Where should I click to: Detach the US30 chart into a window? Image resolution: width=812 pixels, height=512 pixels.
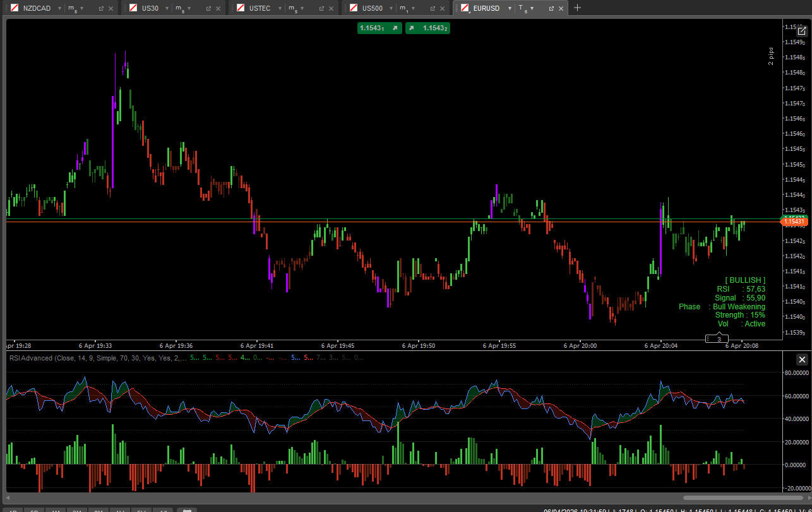pyautogui.click(x=209, y=8)
